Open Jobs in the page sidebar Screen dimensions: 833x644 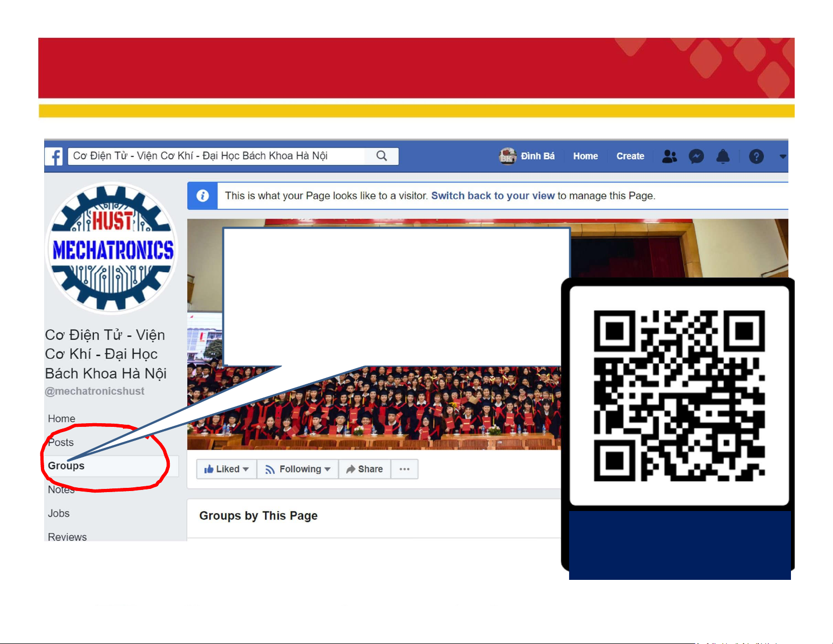pyautogui.click(x=59, y=513)
